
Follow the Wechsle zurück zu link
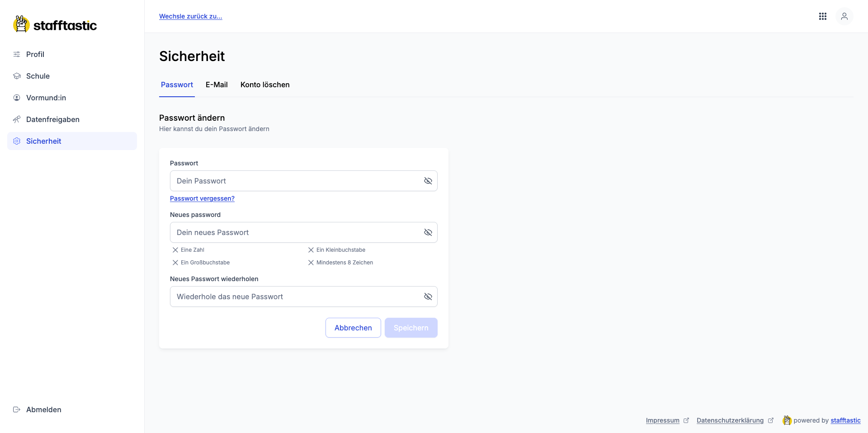point(190,16)
